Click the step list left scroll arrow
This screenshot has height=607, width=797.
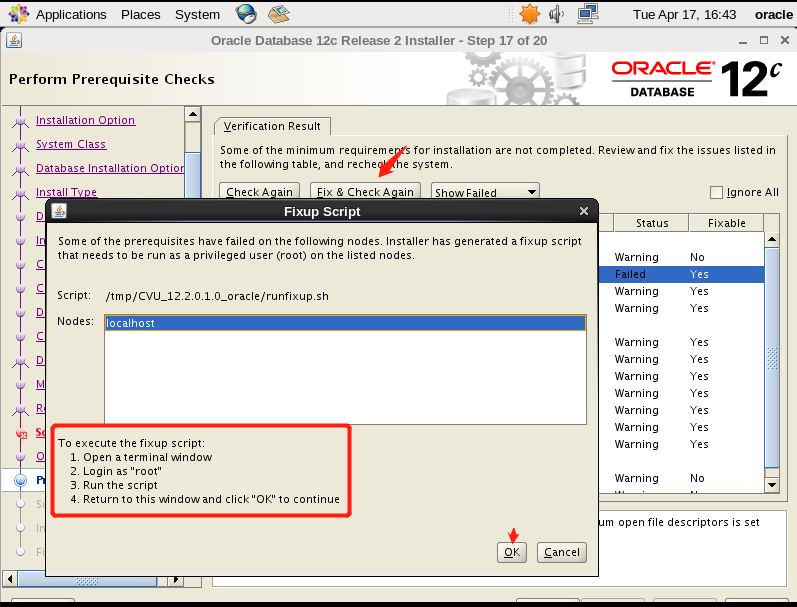tap(10, 579)
